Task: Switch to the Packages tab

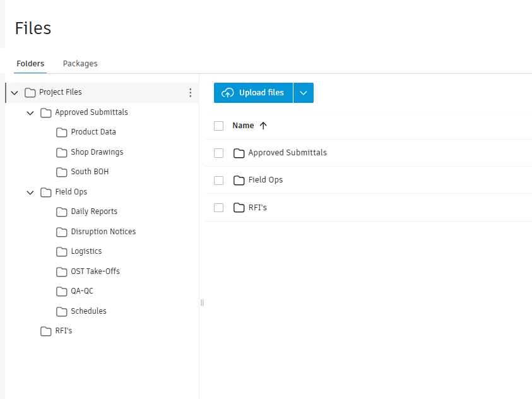Action: (80, 64)
